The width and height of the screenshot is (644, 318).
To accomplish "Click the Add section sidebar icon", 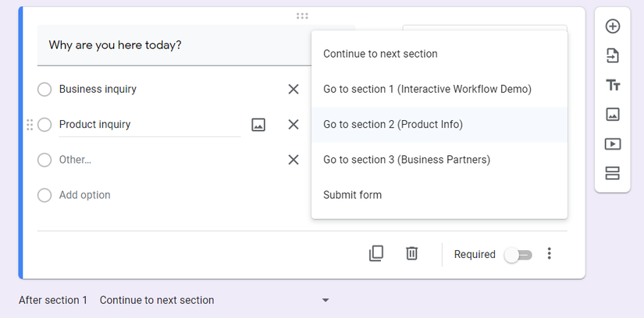I will pos(613,174).
